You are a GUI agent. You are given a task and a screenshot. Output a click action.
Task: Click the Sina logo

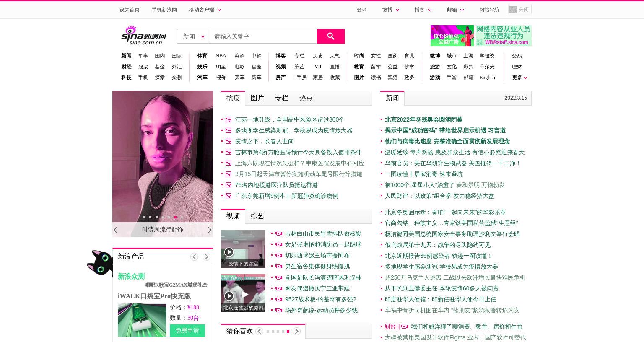pos(144,35)
